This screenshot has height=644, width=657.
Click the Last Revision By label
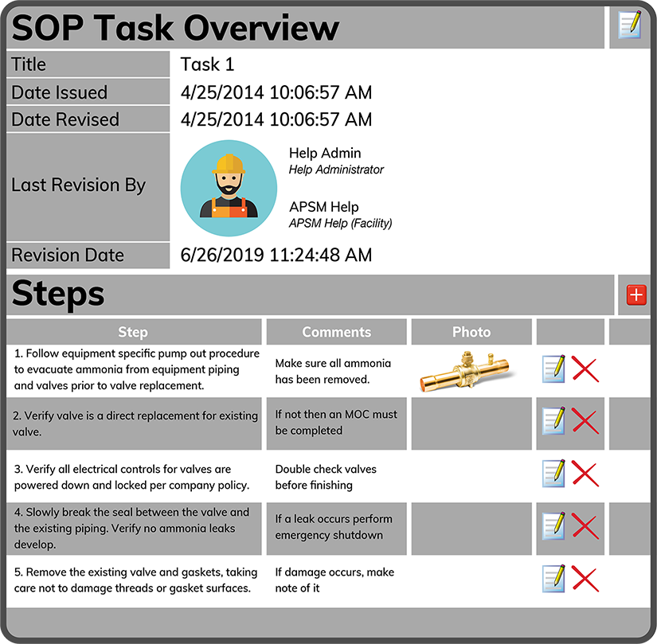point(78,185)
